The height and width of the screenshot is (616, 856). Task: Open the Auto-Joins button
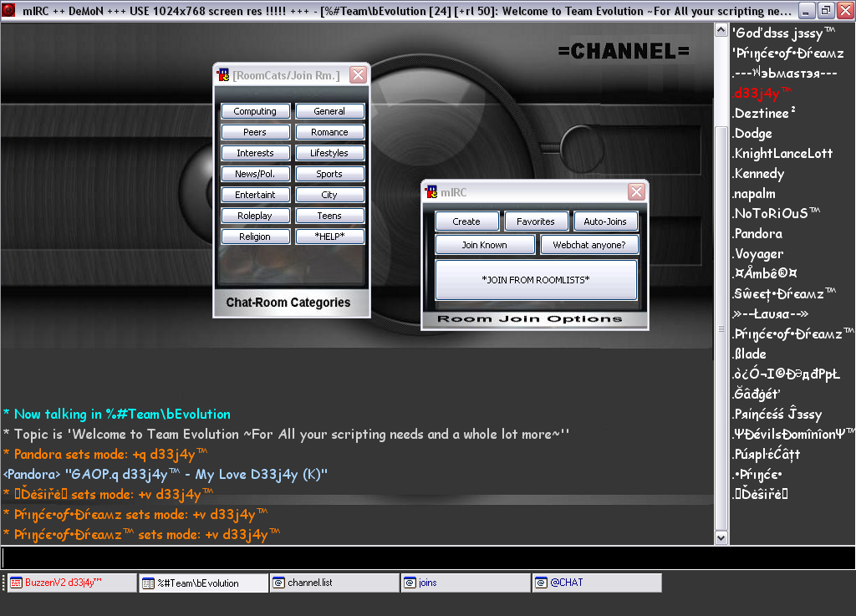point(605,221)
